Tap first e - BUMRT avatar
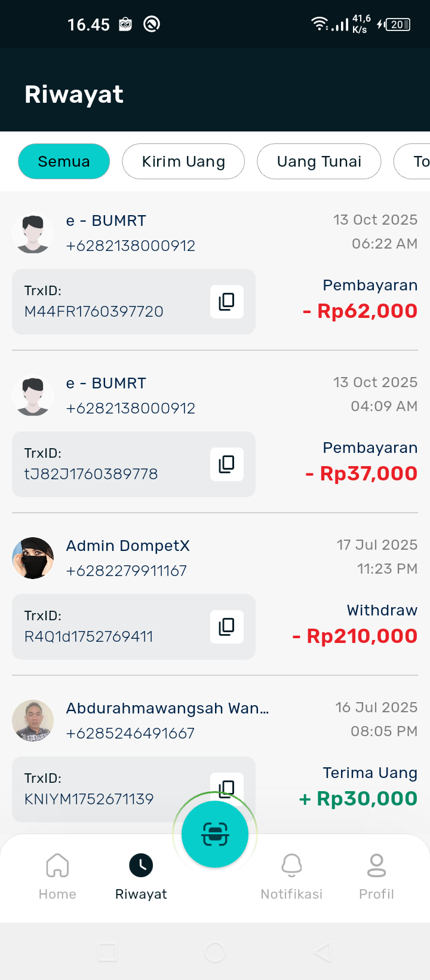 (33, 233)
